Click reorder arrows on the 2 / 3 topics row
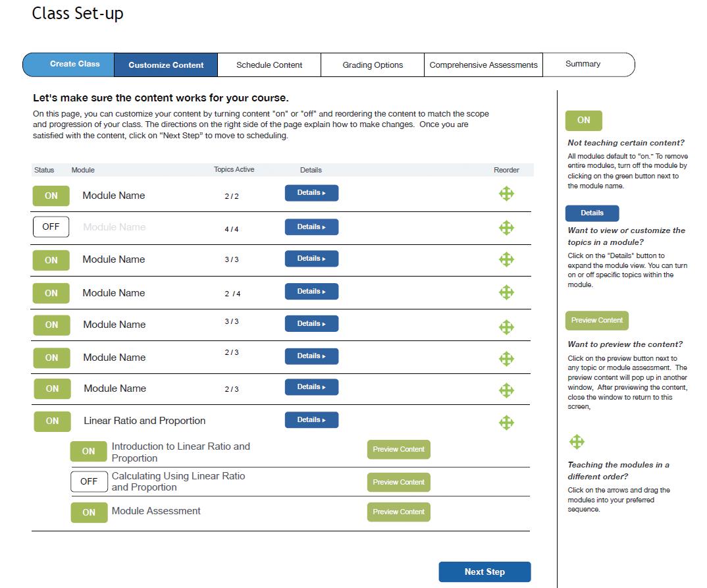 506,390
